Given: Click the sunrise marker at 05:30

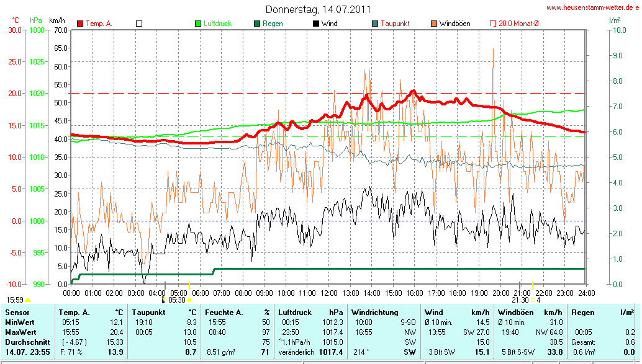Looking at the screenshot, I should [x=189, y=300].
